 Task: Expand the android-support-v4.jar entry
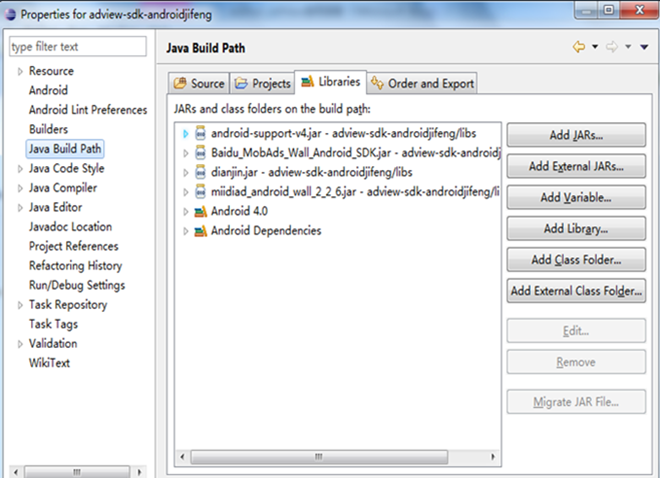point(185,133)
